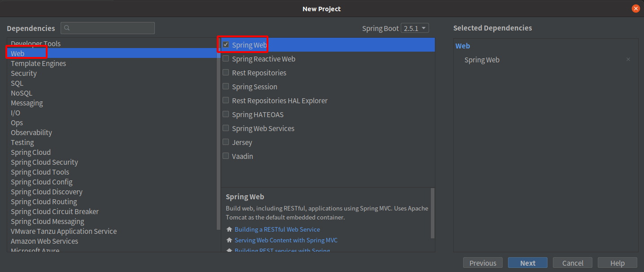Focus the dependencies search field
Viewport: 644px width, 272px height.
click(108, 28)
